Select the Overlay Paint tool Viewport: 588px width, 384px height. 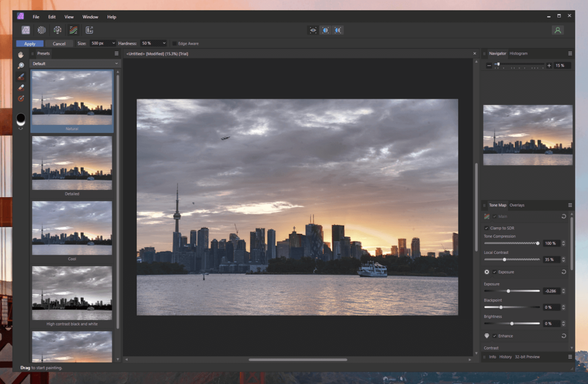pos(21,76)
